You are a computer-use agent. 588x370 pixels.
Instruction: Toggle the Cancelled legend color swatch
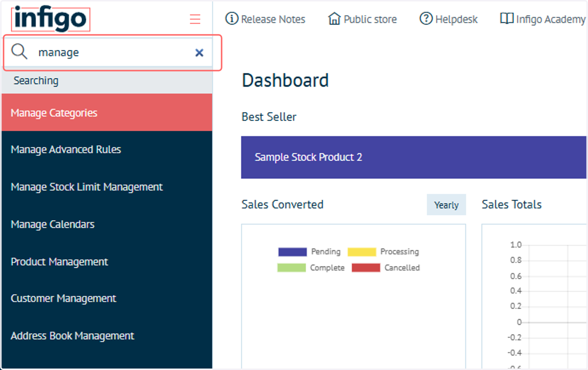tap(366, 268)
